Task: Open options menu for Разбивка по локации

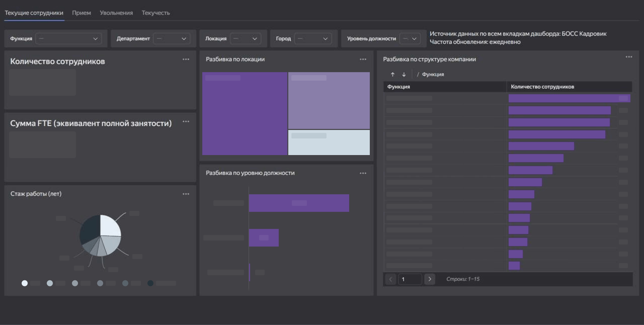Action: coord(363,59)
